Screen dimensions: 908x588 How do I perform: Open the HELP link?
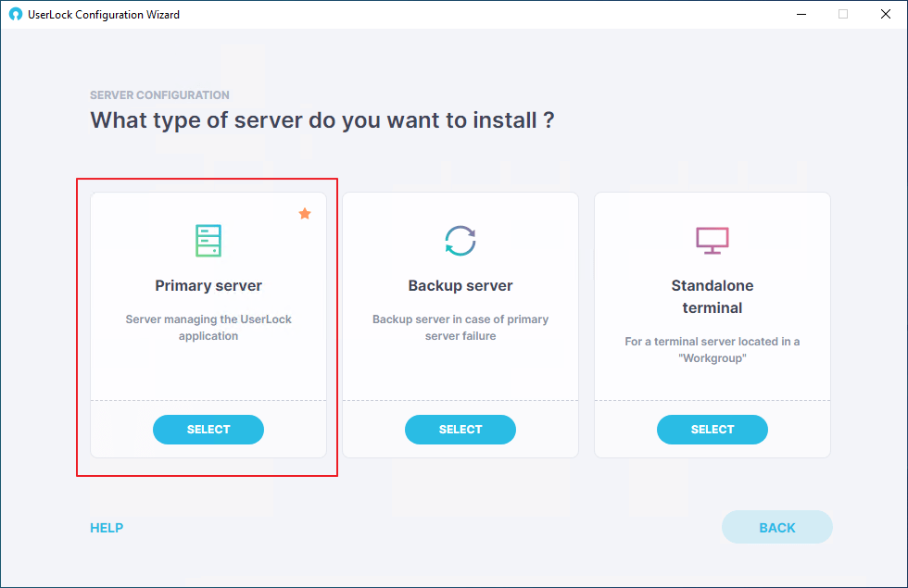click(107, 528)
